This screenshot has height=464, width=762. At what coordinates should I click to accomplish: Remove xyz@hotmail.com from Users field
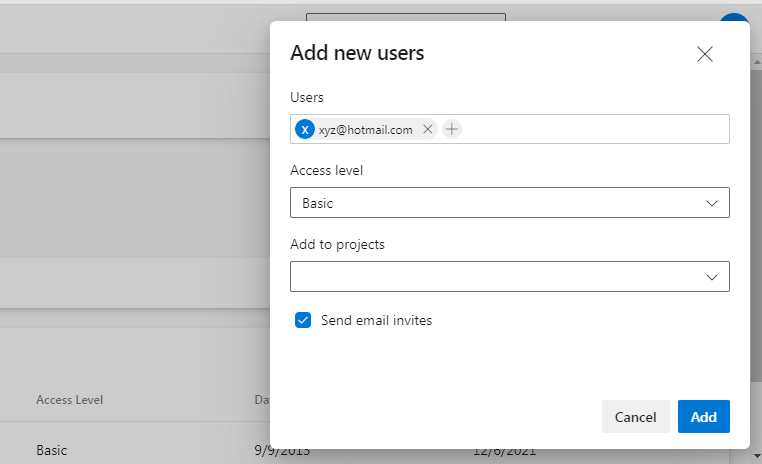428,129
